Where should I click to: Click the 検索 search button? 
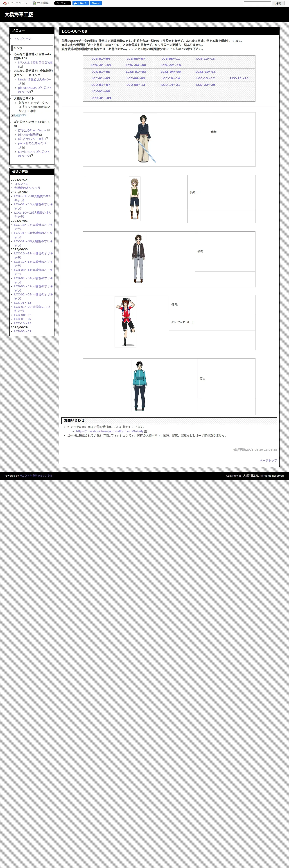[278, 3]
